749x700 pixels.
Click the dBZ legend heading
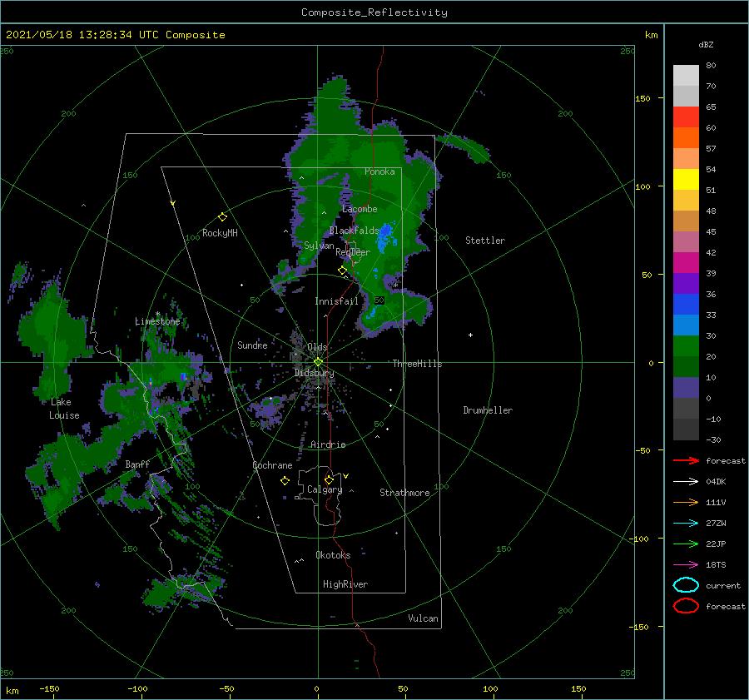pyautogui.click(x=706, y=44)
